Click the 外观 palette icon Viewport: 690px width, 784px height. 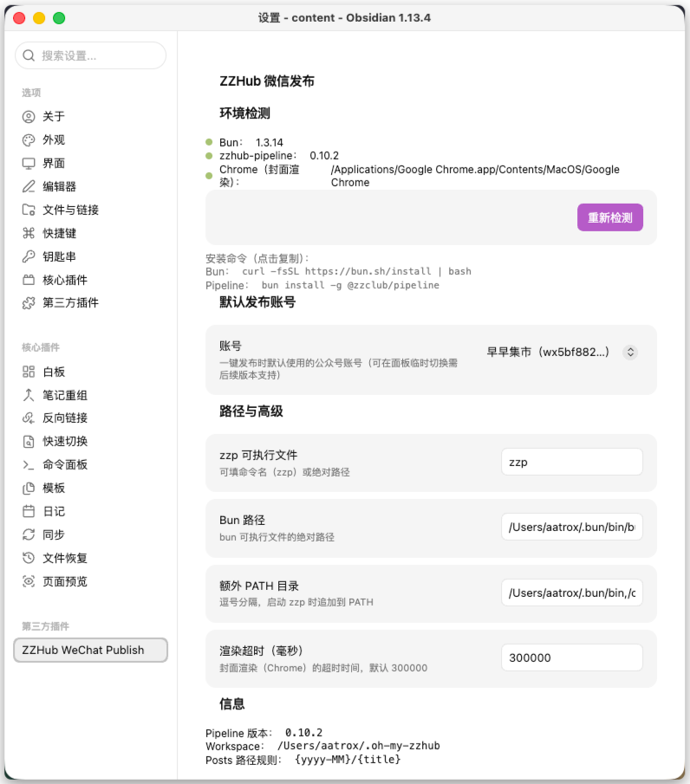coord(29,140)
